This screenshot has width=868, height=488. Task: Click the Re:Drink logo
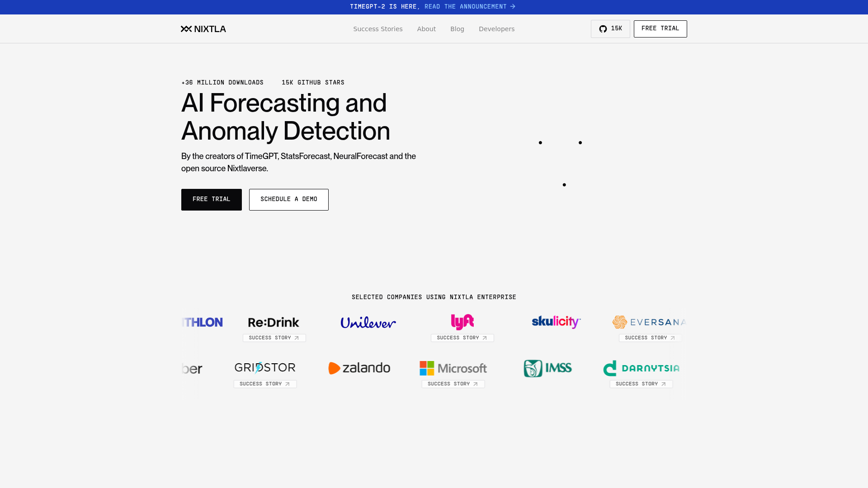pyautogui.click(x=273, y=322)
